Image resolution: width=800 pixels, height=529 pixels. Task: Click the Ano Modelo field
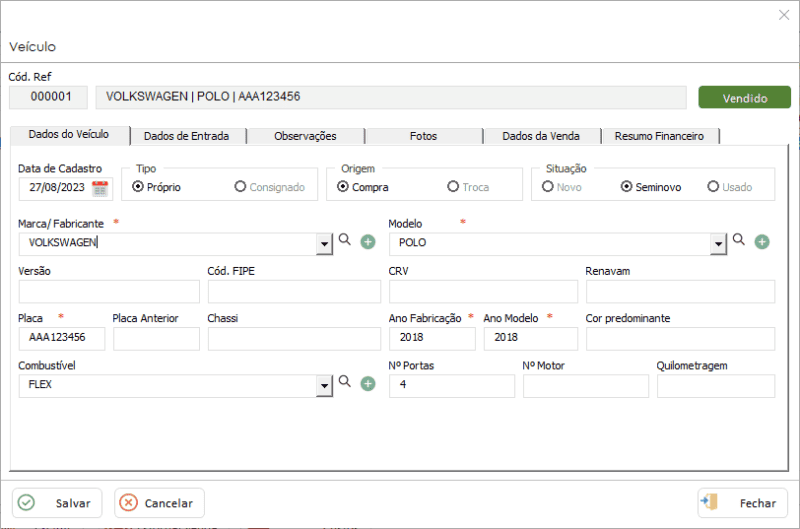pos(531,339)
